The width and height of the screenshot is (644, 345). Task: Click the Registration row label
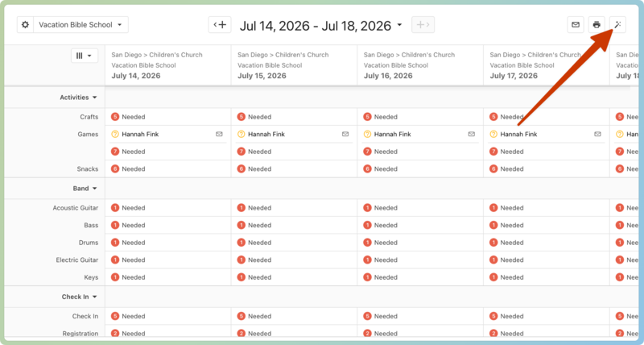tap(80, 334)
